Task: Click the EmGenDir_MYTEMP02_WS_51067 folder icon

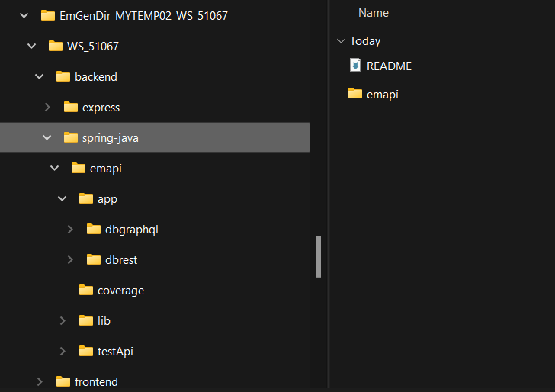Action: pos(48,15)
